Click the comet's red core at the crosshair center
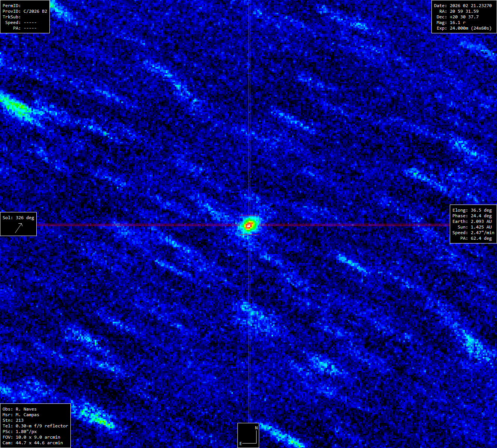The width and height of the screenshot is (497, 448). [x=249, y=225]
